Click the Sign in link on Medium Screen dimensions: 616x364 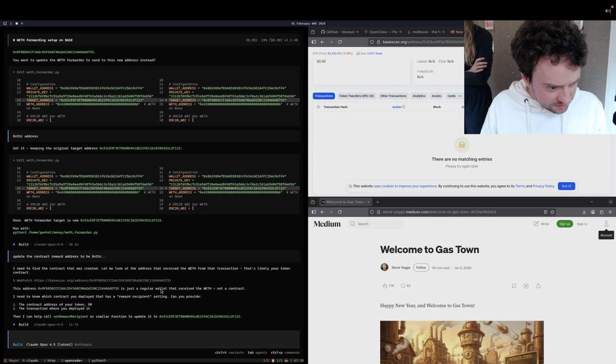coord(582,224)
